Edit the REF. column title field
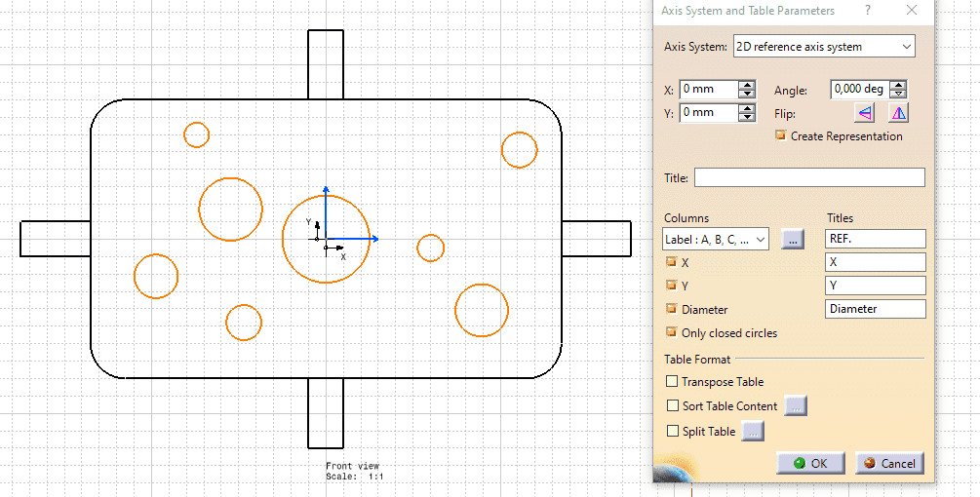 click(875, 239)
